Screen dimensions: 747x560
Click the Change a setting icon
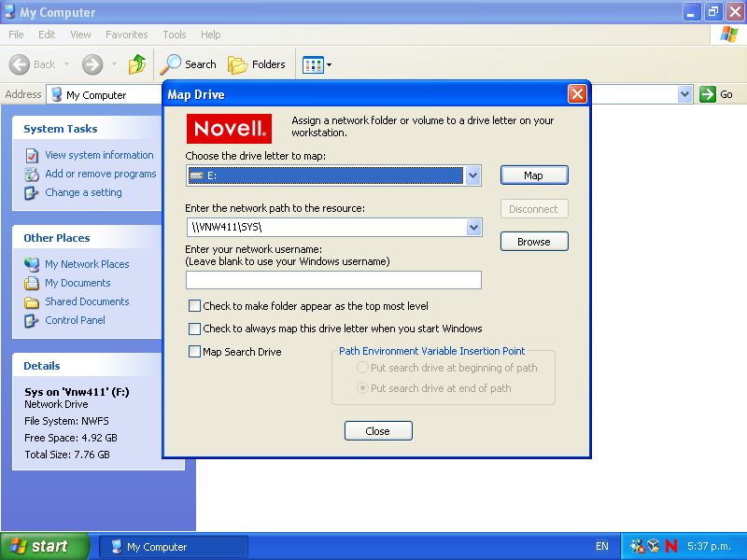pyautogui.click(x=32, y=193)
